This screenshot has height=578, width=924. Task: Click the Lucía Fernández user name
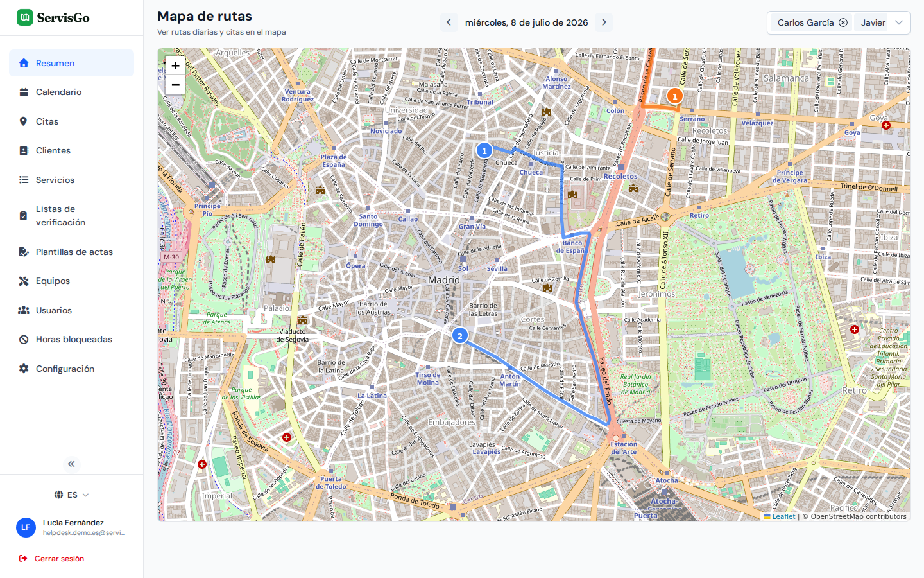click(73, 523)
